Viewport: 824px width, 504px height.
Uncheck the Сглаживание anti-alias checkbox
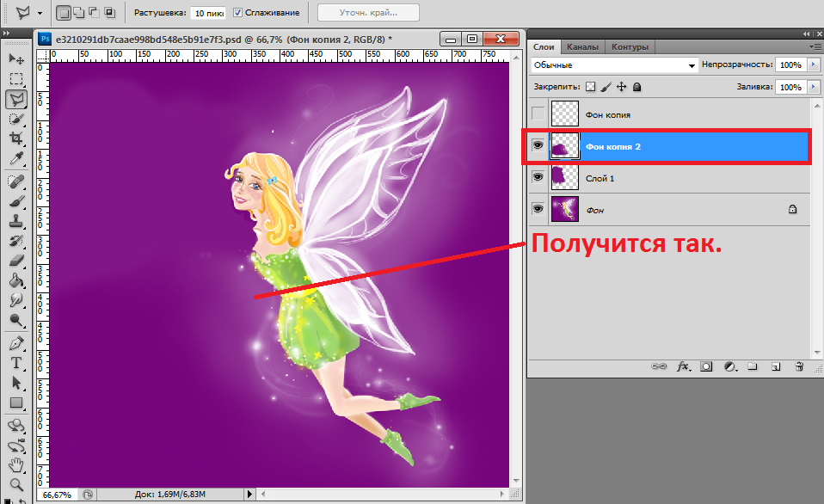238,13
